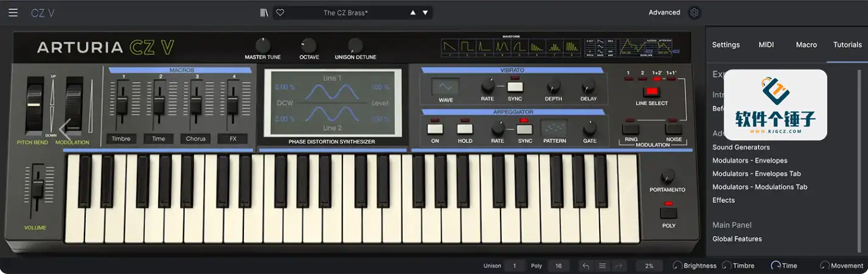Select the next preset with down arrow
This screenshot has width=868, height=274.
point(426,12)
